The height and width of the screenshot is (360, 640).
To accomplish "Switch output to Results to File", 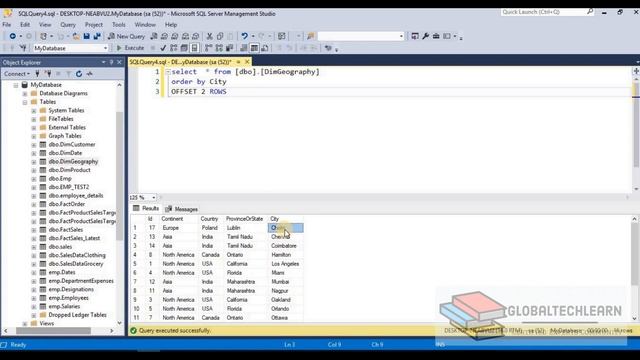I will 265,48.
